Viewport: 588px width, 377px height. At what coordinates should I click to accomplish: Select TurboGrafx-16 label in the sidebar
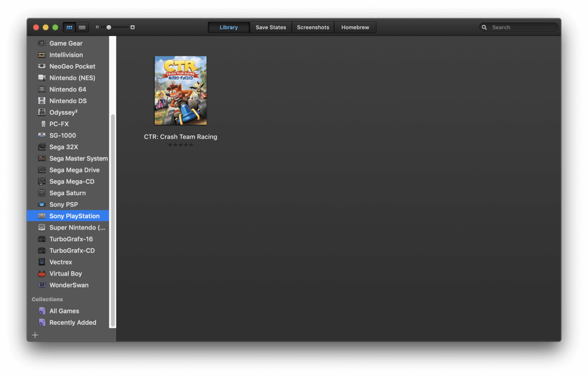[x=71, y=239]
